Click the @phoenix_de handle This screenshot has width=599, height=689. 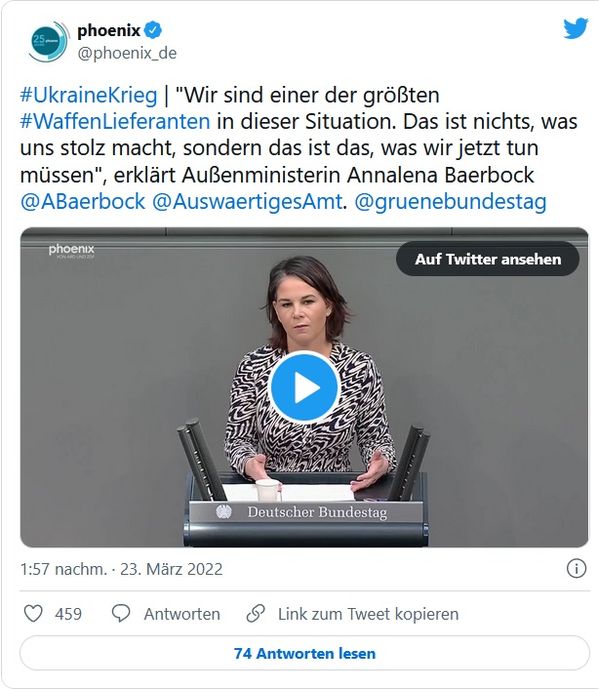pos(127,53)
